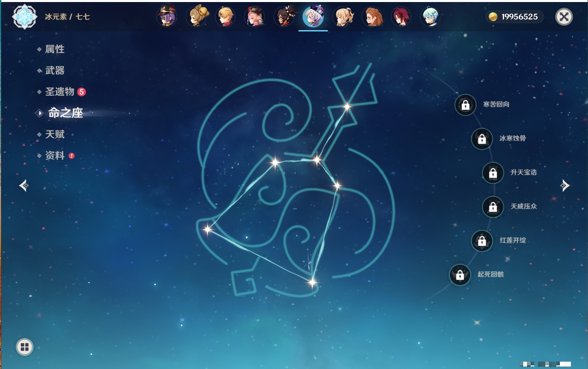Select the light-blue-haired character portrait
This screenshot has width=588, height=369.
pyautogui.click(x=430, y=16)
